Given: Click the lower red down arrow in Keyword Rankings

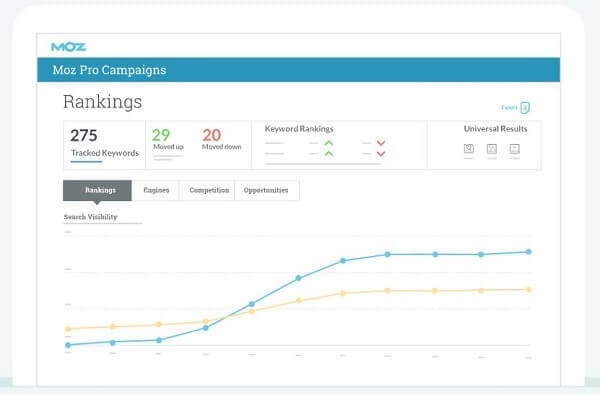Looking at the screenshot, I should point(381,154).
